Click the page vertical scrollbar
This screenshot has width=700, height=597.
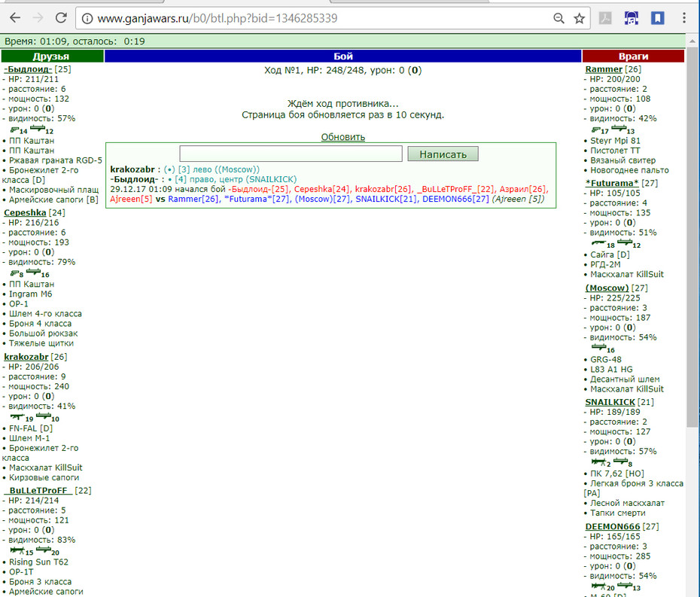pos(692,236)
